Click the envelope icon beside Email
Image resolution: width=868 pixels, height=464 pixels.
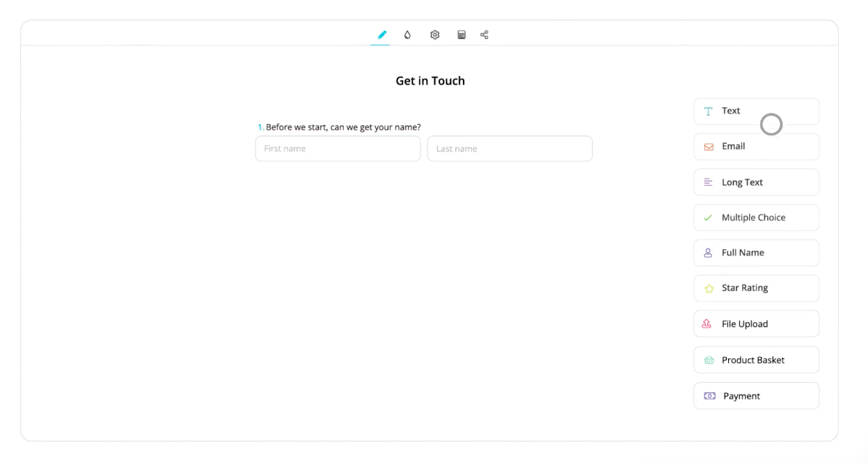click(x=709, y=147)
